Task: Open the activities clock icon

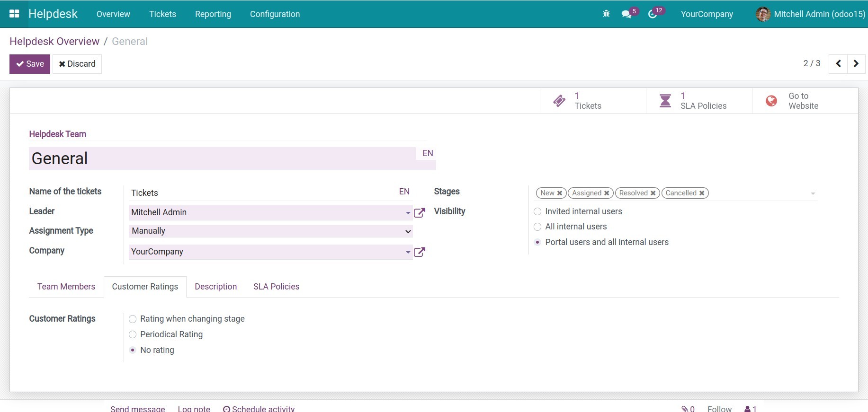Action: tap(653, 14)
